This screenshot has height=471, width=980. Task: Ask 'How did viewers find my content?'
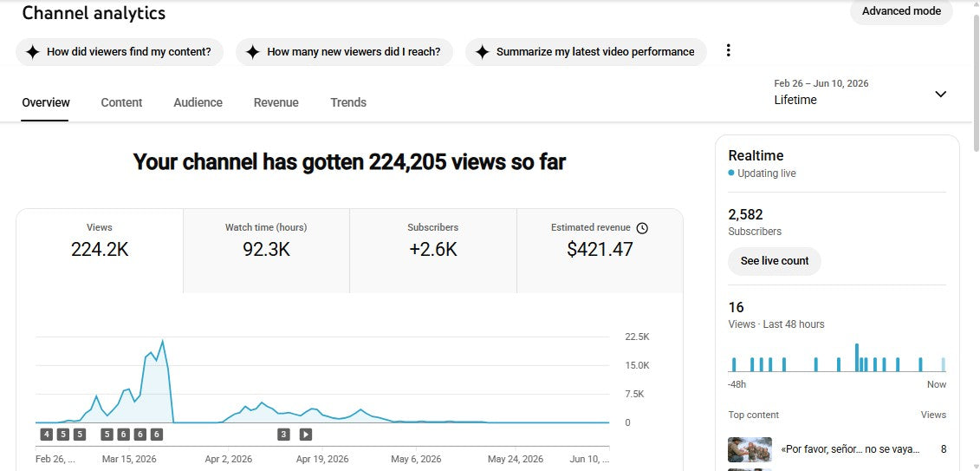(x=120, y=52)
